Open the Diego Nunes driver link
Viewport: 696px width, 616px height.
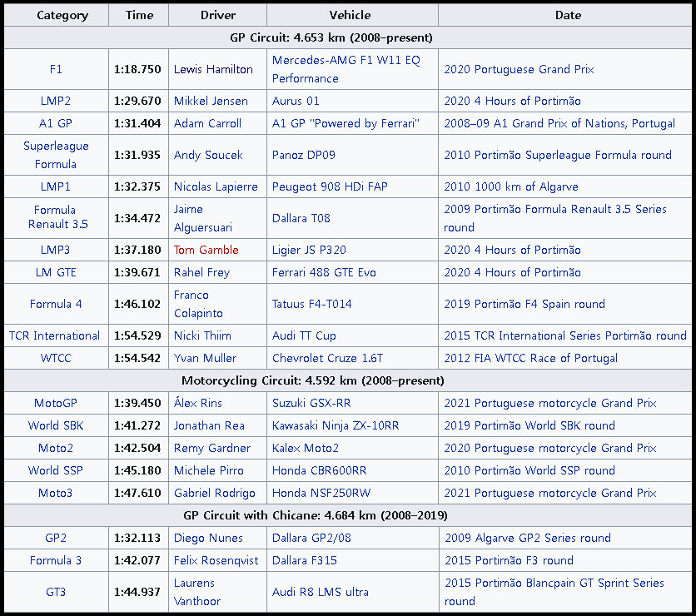pyautogui.click(x=208, y=538)
